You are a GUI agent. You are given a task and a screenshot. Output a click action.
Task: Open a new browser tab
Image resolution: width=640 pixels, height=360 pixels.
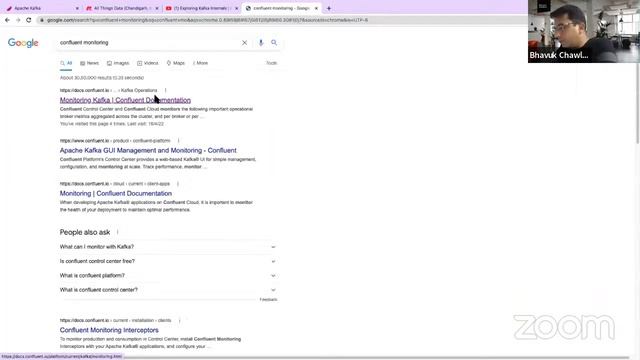click(x=329, y=8)
